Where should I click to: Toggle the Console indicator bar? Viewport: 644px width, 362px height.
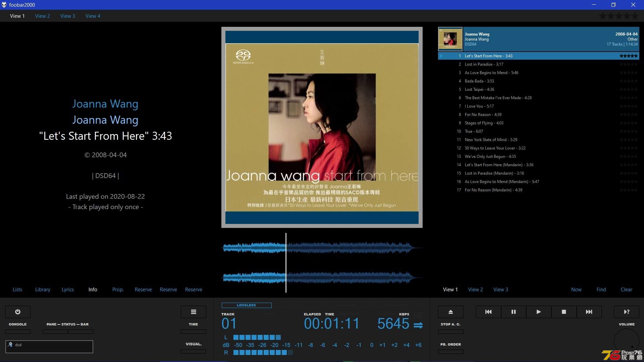(x=18, y=331)
